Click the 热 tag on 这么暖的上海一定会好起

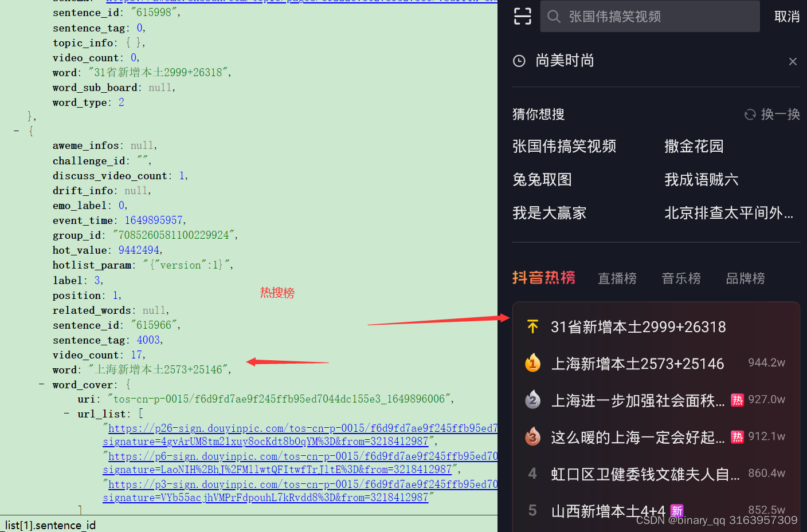(x=737, y=437)
